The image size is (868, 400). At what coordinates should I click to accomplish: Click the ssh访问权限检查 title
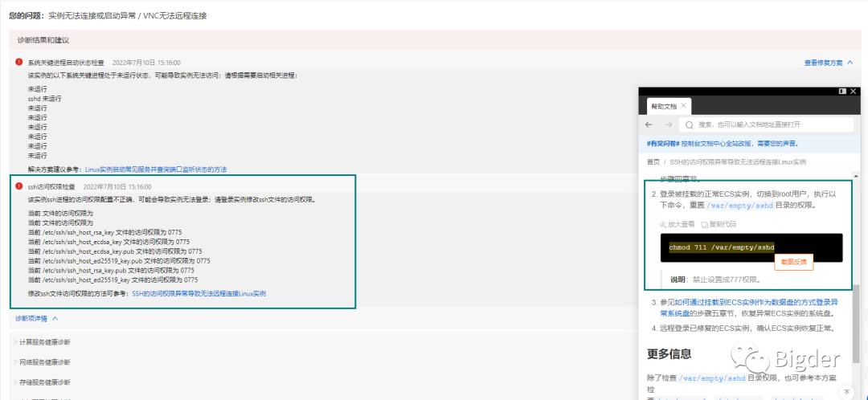(51, 187)
